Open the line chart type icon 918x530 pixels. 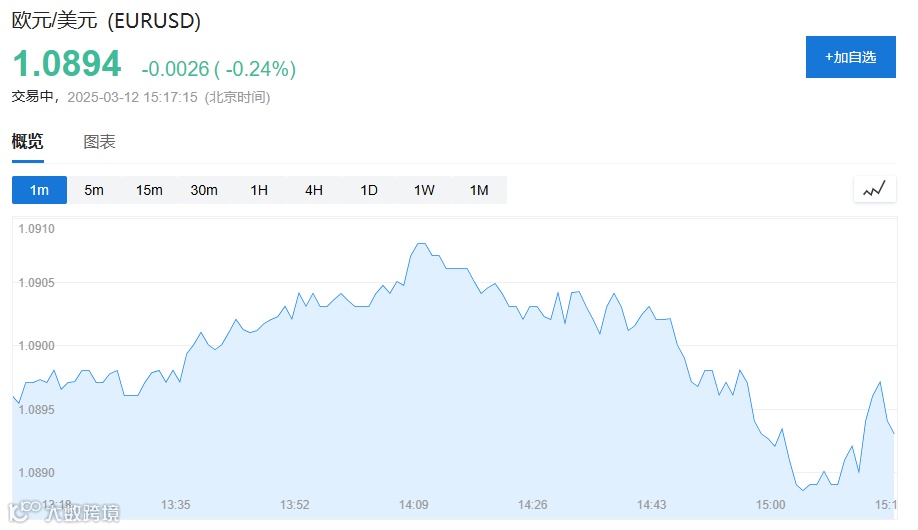tap(874, 189)
